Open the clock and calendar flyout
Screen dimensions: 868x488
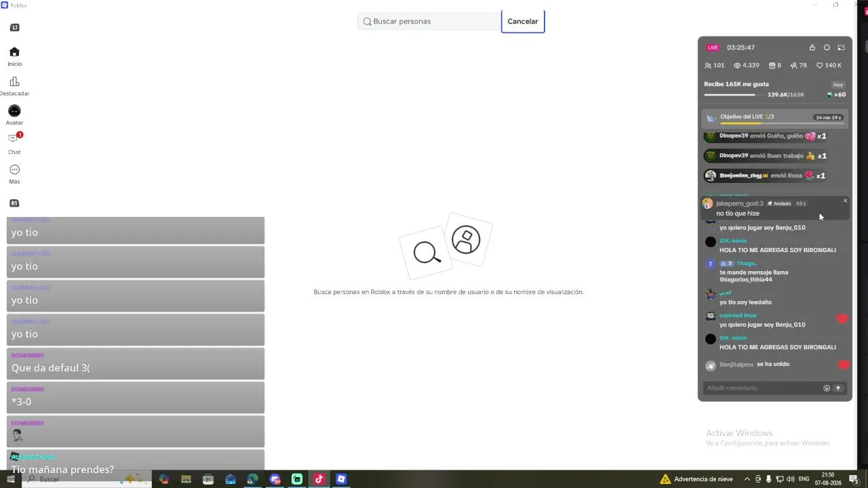point(828,479)
